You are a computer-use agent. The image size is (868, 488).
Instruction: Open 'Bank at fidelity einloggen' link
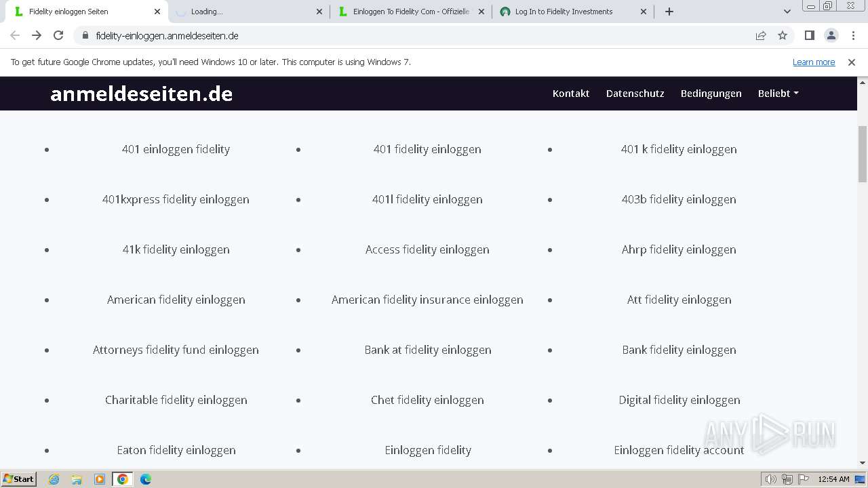427,350
